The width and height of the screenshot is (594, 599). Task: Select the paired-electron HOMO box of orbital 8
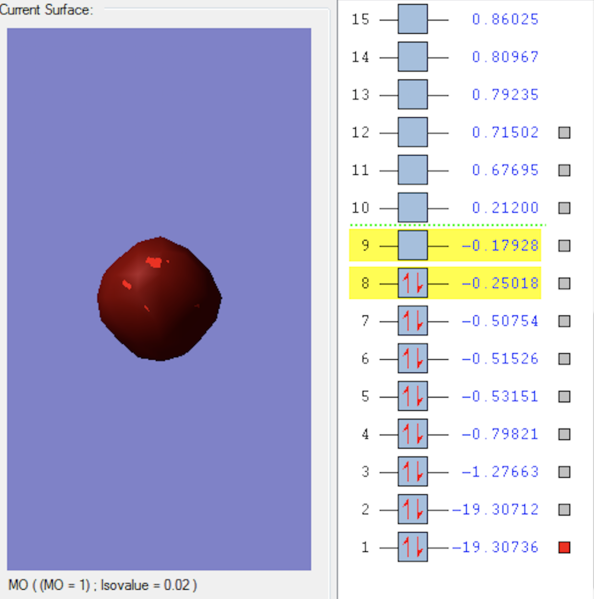(x=413, y=283)
